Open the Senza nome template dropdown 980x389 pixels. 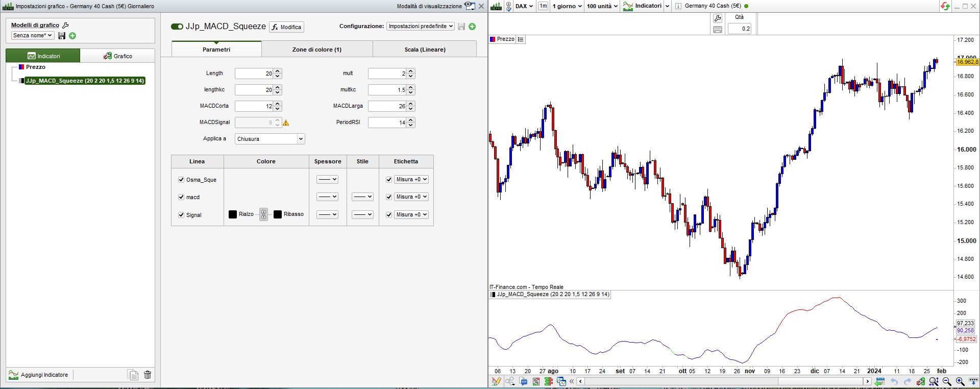click(33, 36)
